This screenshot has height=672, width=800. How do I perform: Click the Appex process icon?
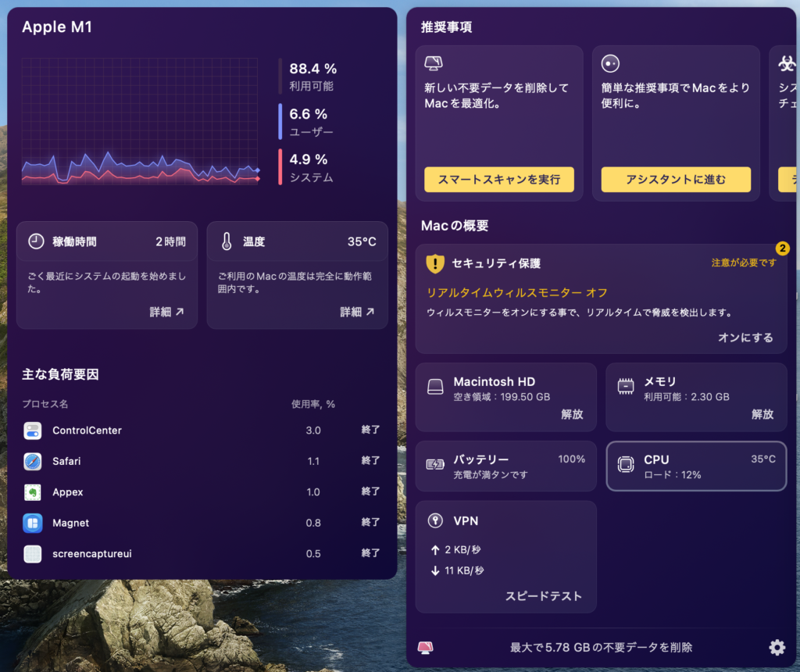[33, 492]
